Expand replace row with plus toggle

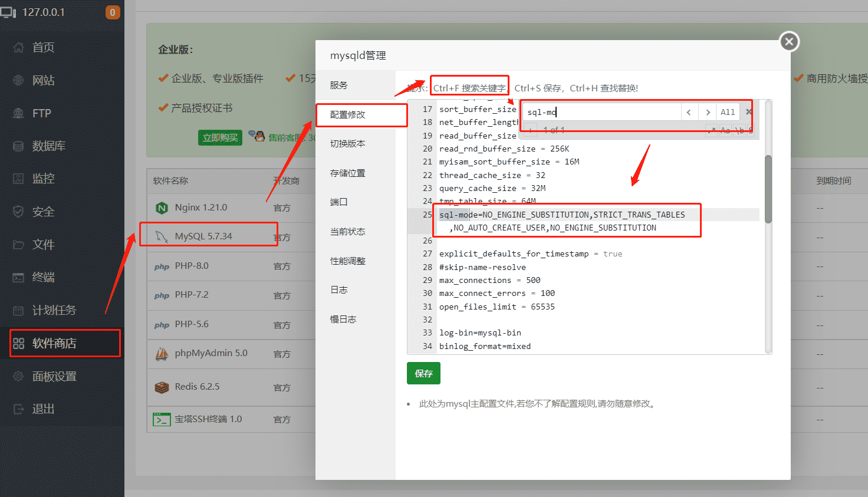click(530, 130)
